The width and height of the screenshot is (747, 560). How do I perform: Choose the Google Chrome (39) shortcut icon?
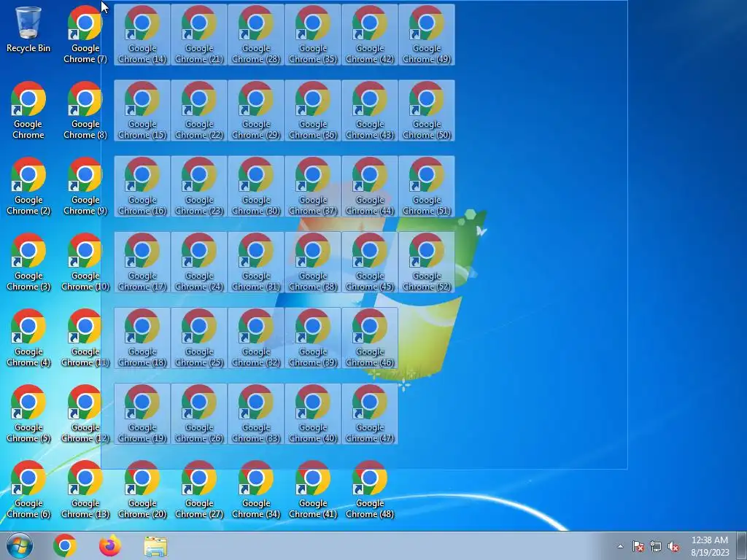(x=312, y=338)
